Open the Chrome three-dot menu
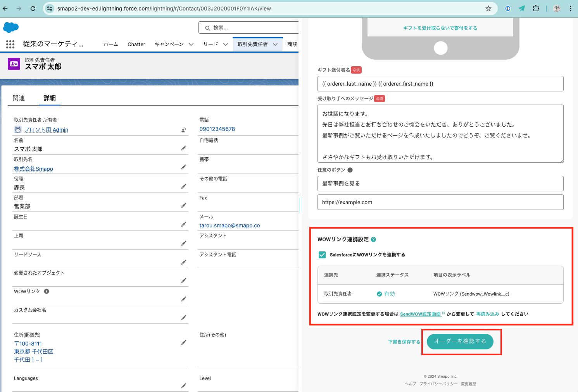Viewport: 578px width, 392px height. [x=571, y=9]
